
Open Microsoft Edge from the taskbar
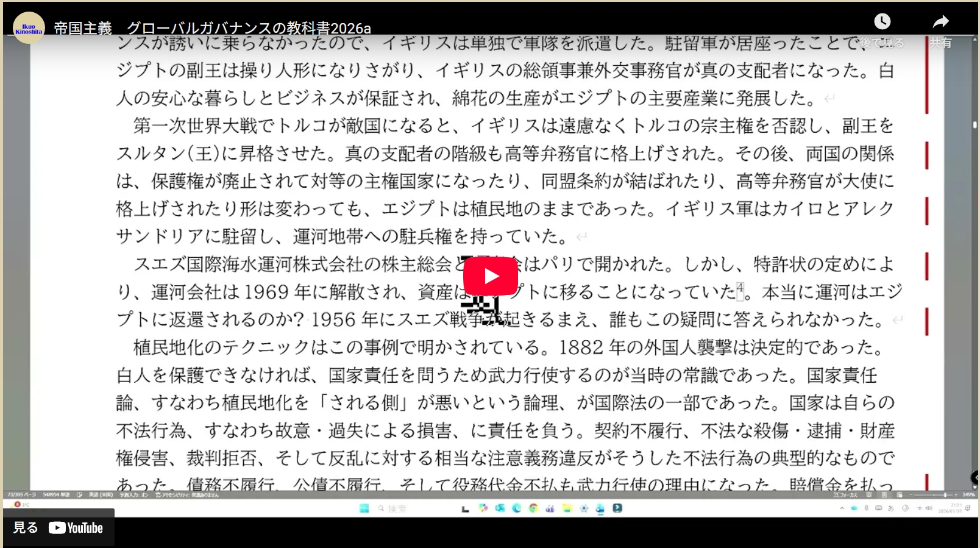click(517, 508)
